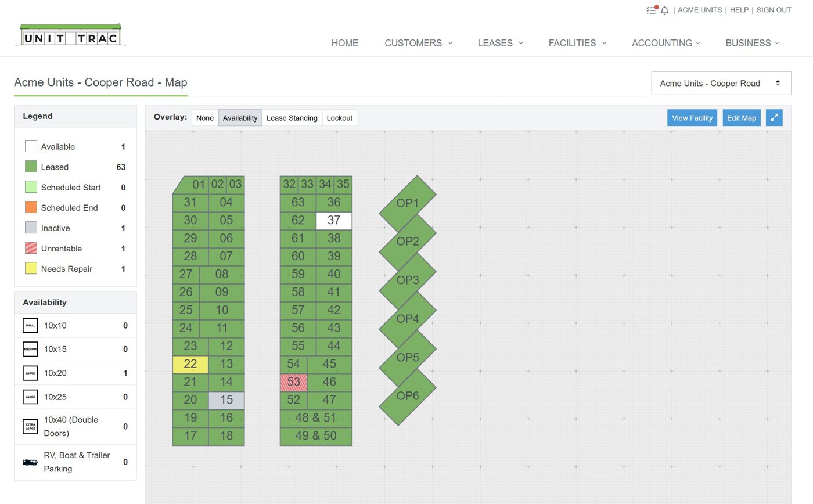Select parking spot OP1 on map

[x=408, y=203]
